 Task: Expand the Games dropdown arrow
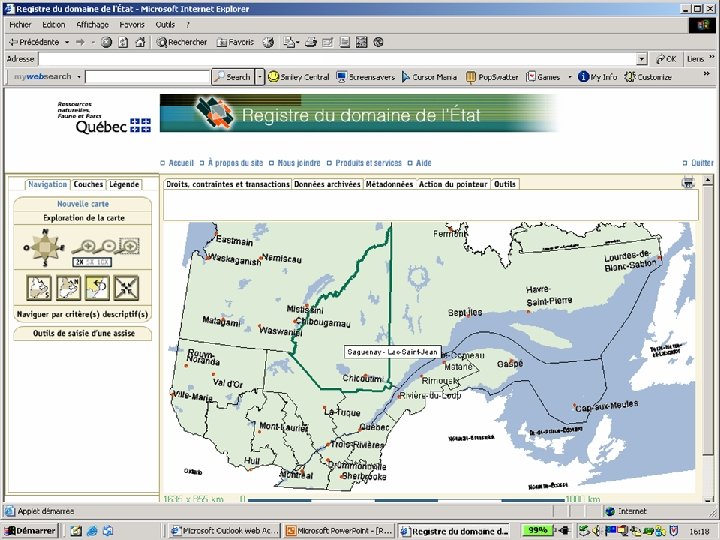570,77
